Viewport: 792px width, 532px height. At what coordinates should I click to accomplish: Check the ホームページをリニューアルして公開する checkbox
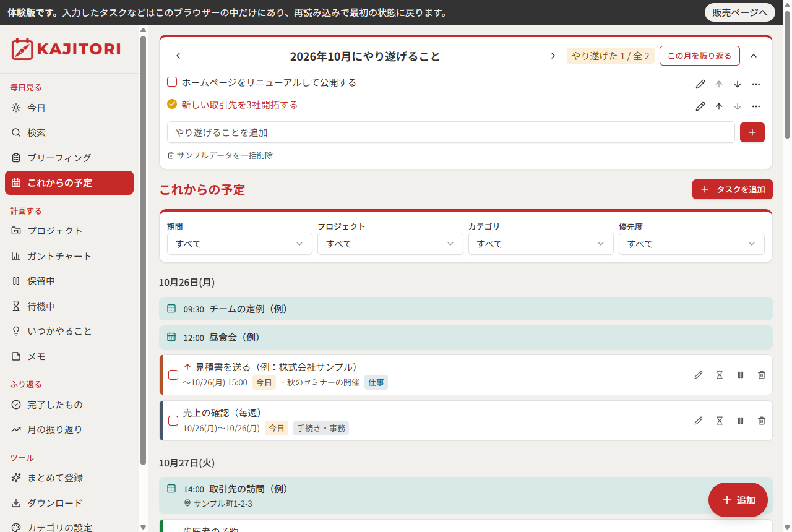coord(172,82)
